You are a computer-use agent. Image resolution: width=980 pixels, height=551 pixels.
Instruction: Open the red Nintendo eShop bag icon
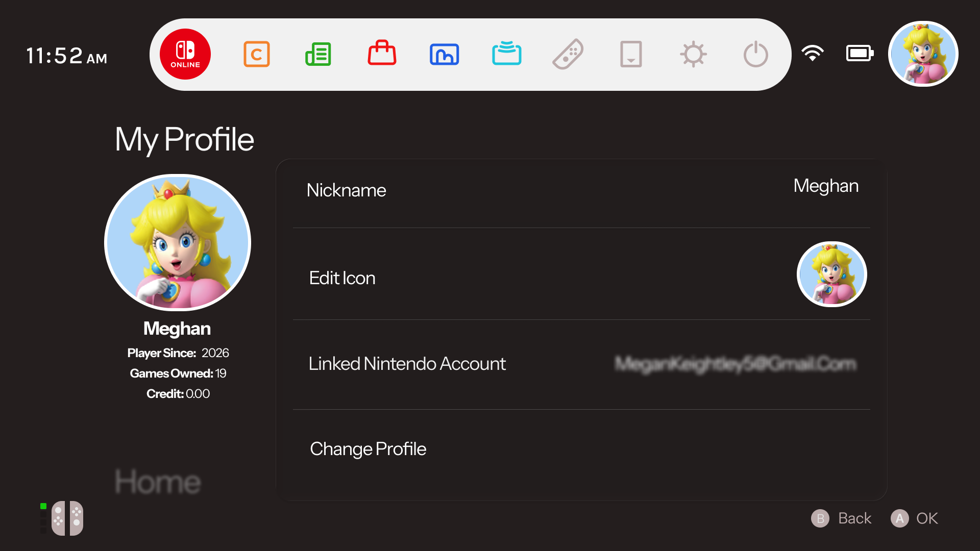[382, 53]
